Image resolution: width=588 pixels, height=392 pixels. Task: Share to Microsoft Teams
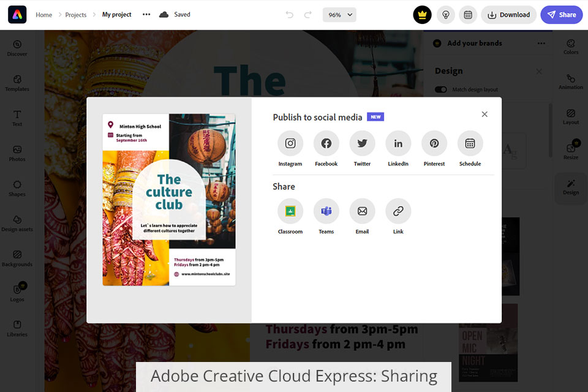pyautogui.click(x=326, y=211)
